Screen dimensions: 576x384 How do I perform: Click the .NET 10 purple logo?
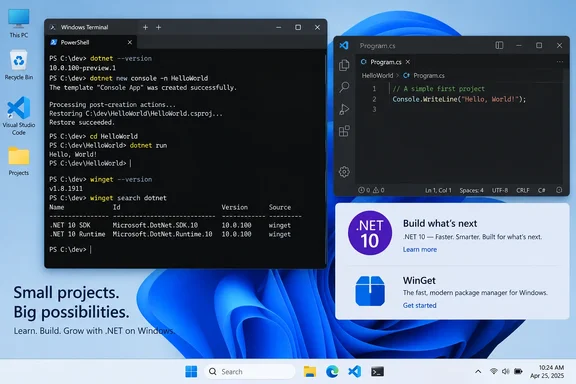[x=370, y=233]
